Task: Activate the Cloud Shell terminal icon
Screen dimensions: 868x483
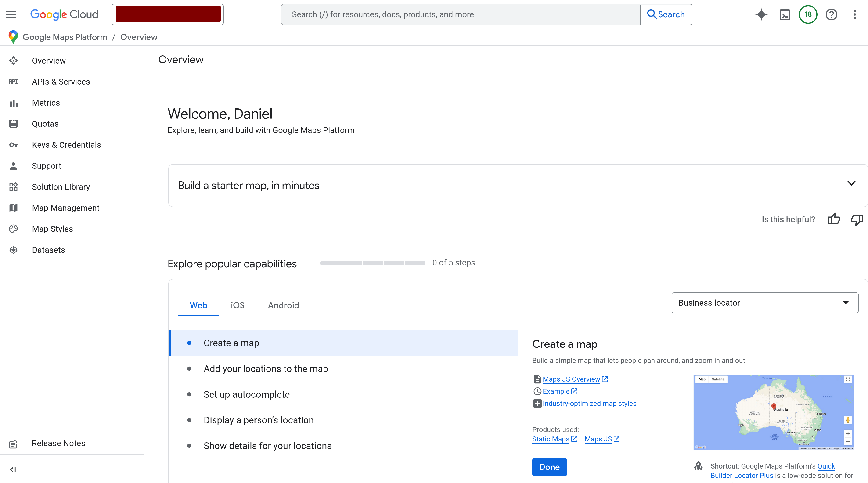Action: (x=785, y=14)
